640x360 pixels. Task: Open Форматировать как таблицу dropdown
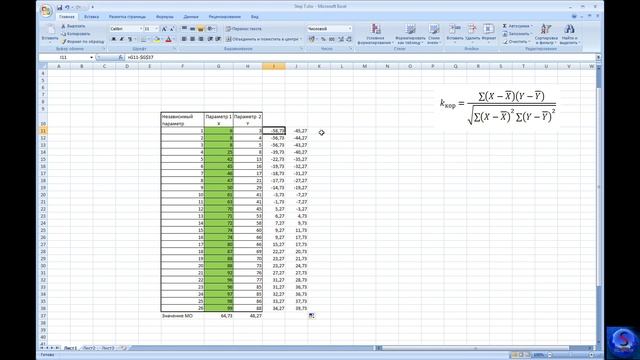(x=411, y=34)
